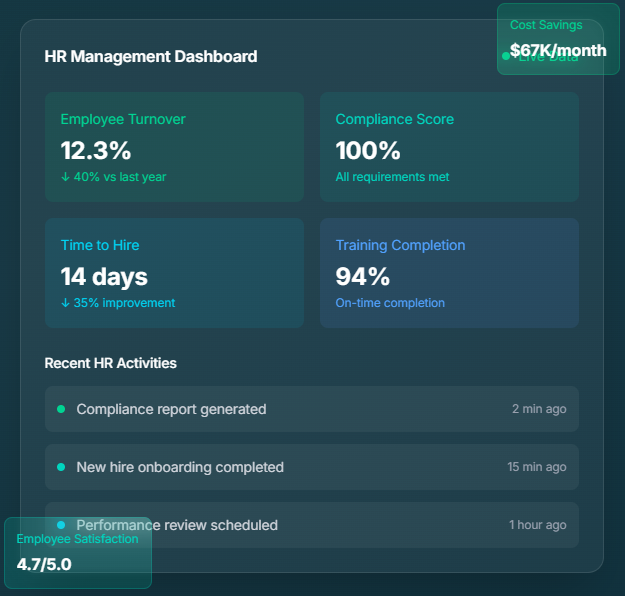Click the 100% compliance value
Screen dimensions: 625x596
tap(368, 151)
